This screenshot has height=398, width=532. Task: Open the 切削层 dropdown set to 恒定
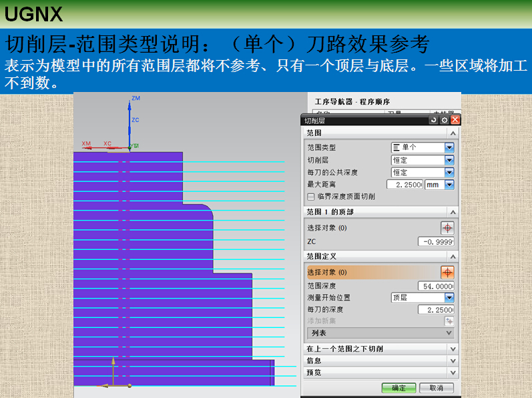[423, 160]
